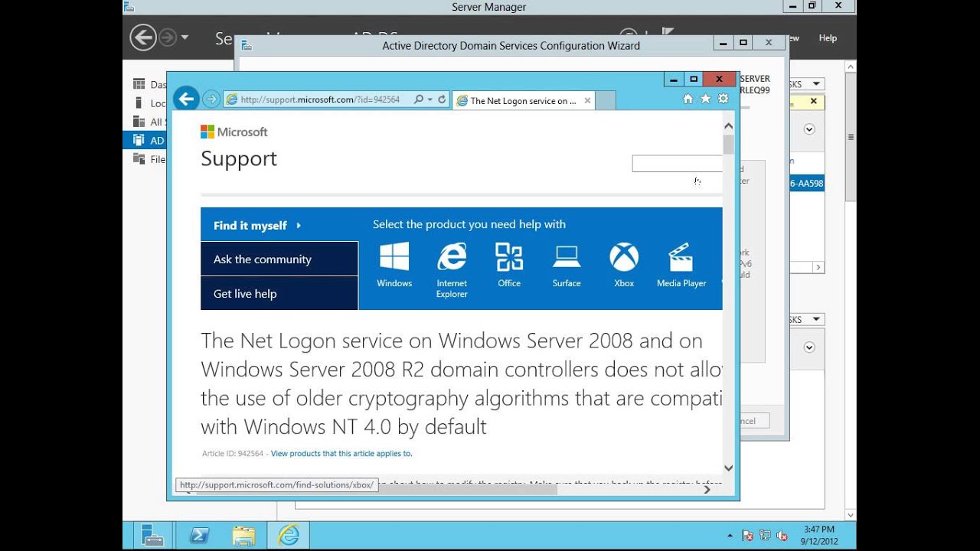Collapse the upper panel with the chevron circle
This screenshot has height=551, width=980.
click(809, 129)
